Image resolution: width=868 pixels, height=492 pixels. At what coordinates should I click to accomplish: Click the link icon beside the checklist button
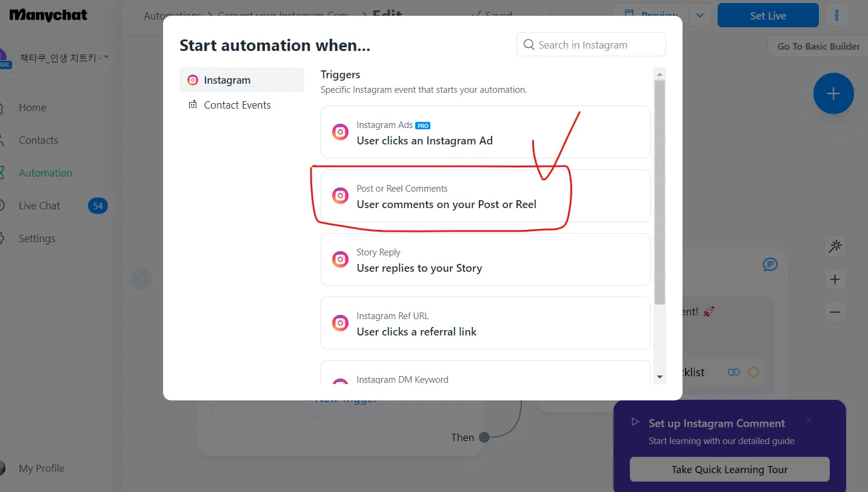733,372
